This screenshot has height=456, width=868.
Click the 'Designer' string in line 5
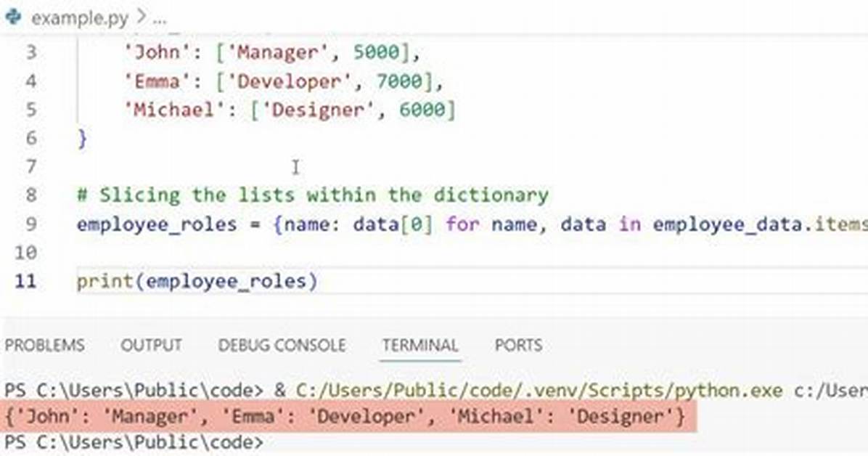[319, 110]
